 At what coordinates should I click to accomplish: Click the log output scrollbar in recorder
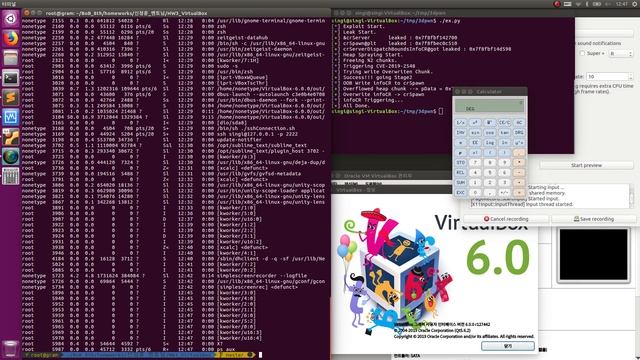tap(631, 196)
